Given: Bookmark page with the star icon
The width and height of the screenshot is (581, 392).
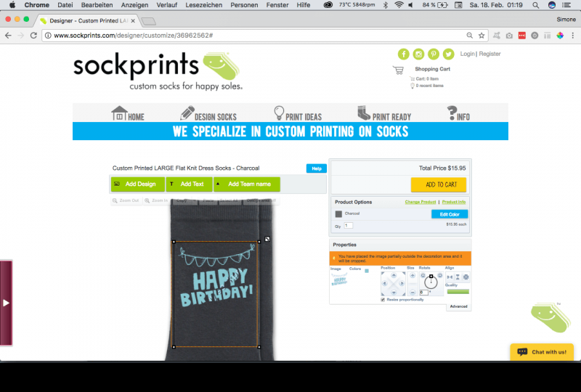Looking at the screenshot, I should [482, 36].
